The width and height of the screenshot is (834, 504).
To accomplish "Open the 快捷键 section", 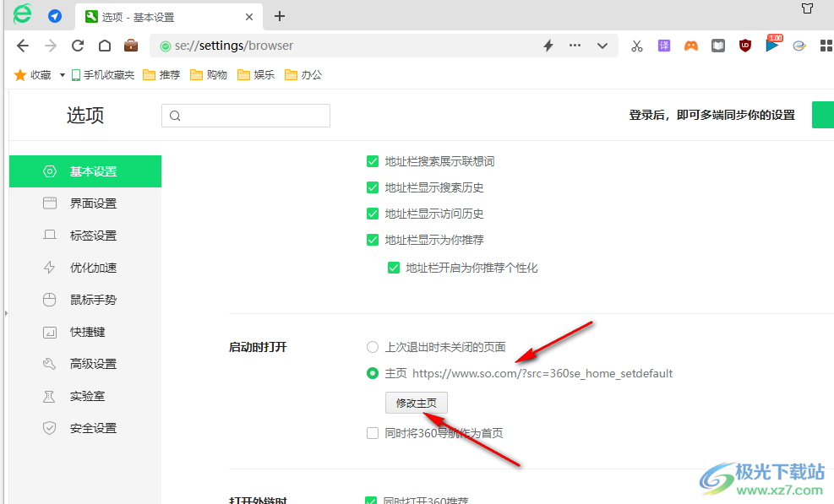I will (x=85, y=332).
